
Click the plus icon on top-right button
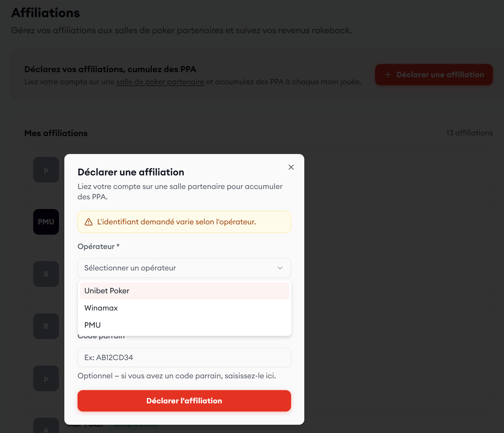click(388, 75)
